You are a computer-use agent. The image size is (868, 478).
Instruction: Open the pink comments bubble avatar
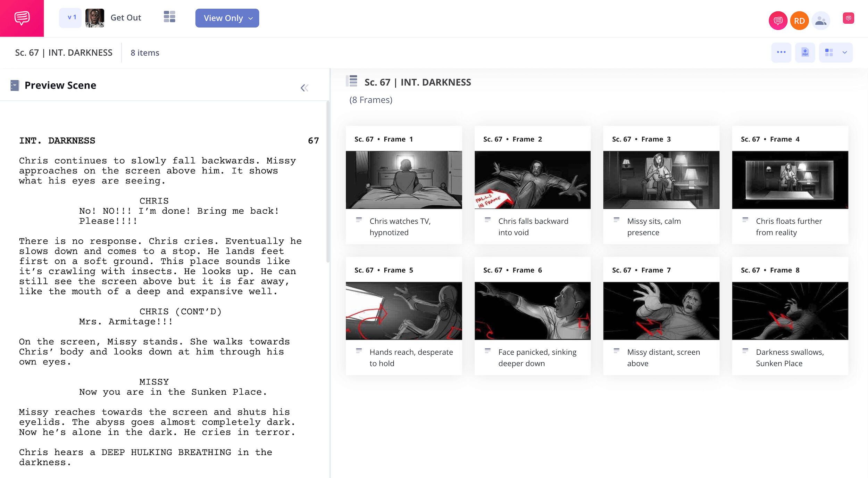pyautogui.click(x=778, y=21)
